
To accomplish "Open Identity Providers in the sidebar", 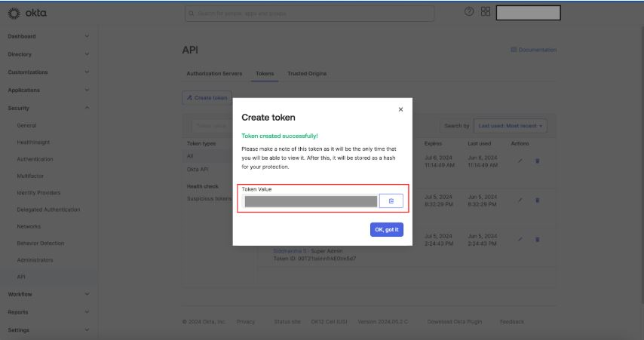I will click(38, 192).
